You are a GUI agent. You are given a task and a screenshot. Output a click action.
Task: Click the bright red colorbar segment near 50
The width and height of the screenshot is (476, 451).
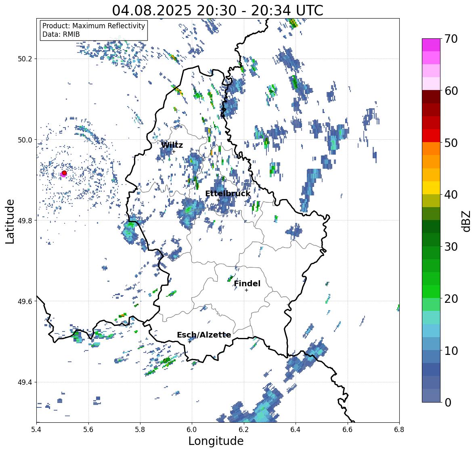click(x=431, y=136)
